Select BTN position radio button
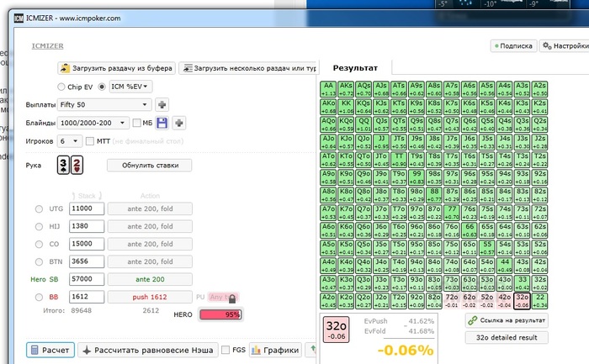Screen dimensions: 589x364 point(39,262)
